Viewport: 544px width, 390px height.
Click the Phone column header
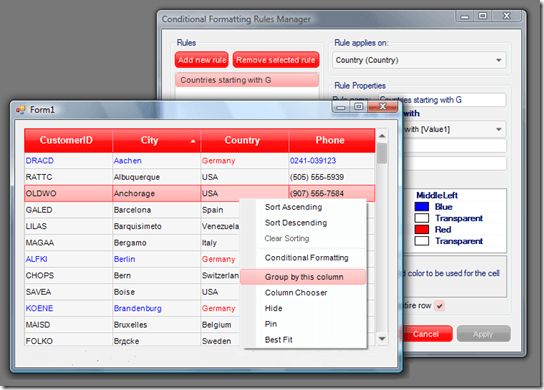[332, 140]
